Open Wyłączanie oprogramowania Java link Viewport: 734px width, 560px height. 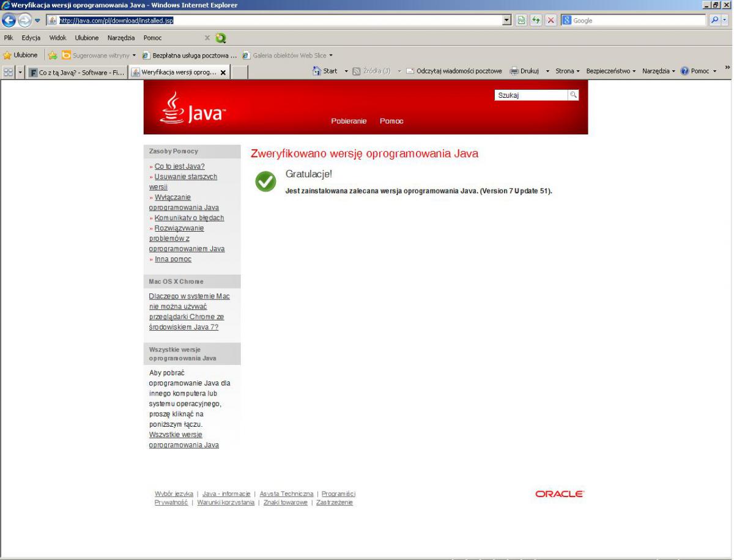coord(183,202)
